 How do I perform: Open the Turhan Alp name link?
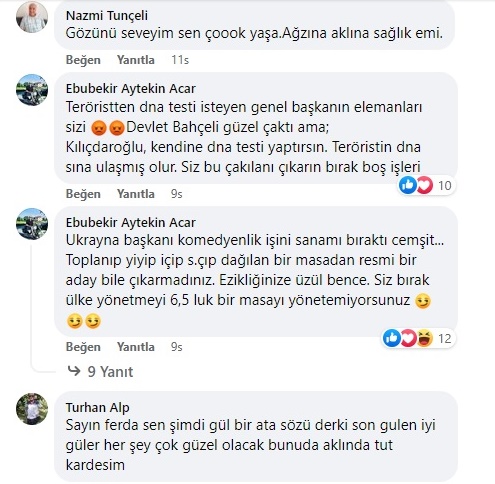97,407
